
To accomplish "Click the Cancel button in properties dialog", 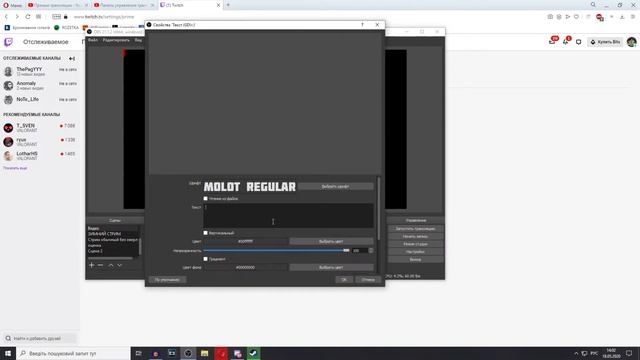I will click(368, 280).
